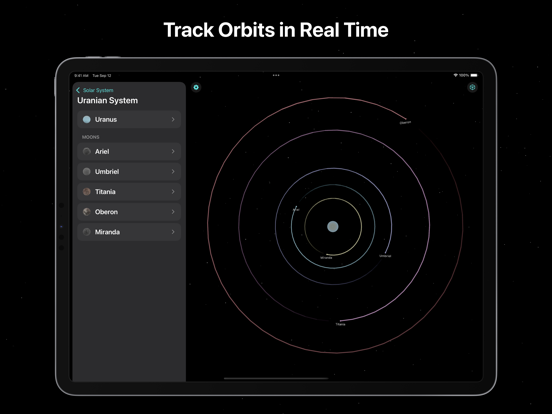Open the Ariel moon row
The width and height of the screenshot is (552, 414).
129,151
